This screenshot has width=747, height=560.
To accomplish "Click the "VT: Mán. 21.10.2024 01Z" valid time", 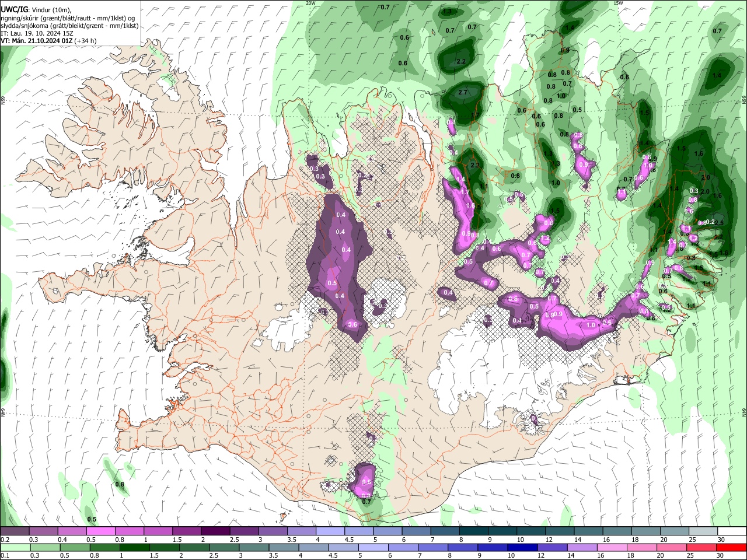I will click(x=37, y=41).
